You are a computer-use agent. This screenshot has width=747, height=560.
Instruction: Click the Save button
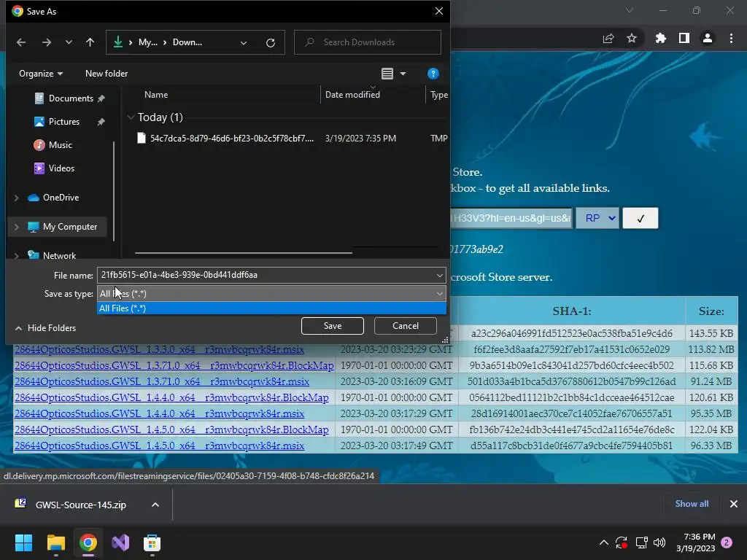coord(333,326)
